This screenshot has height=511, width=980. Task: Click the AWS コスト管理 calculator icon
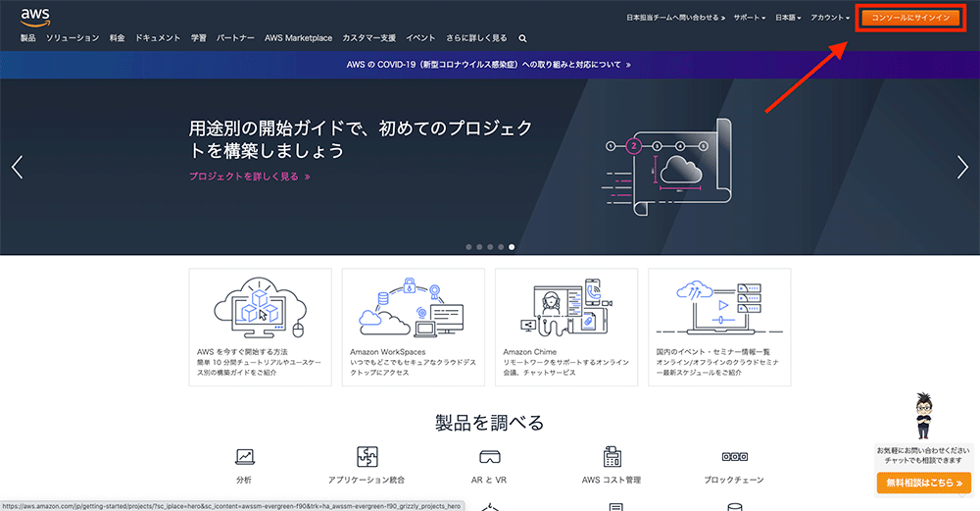(612, 457)
